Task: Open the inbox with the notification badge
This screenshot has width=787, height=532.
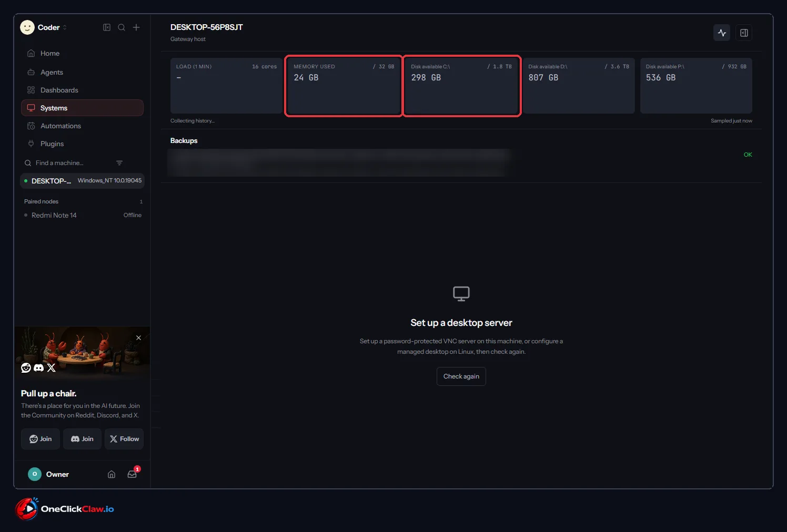Action: coord(132,474)
